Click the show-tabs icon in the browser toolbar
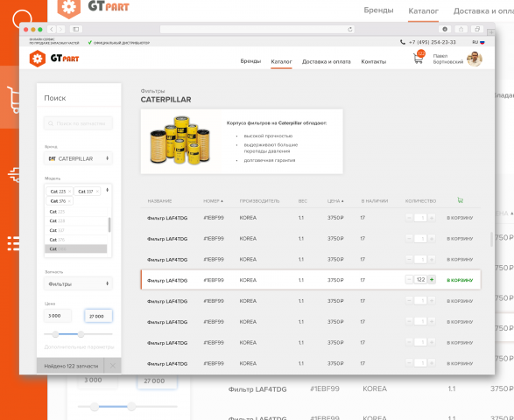 pos(477,29)
